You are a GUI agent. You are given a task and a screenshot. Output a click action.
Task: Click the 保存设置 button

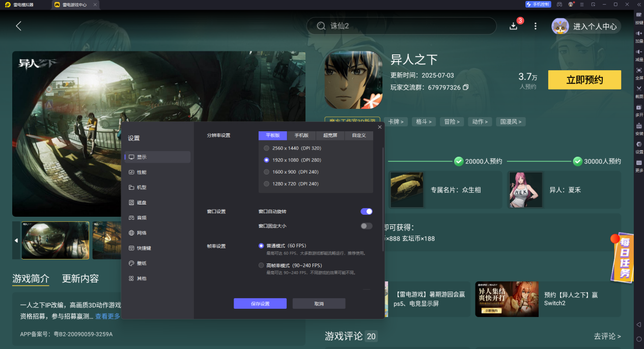pyautogui.click(x=260, y=304)
